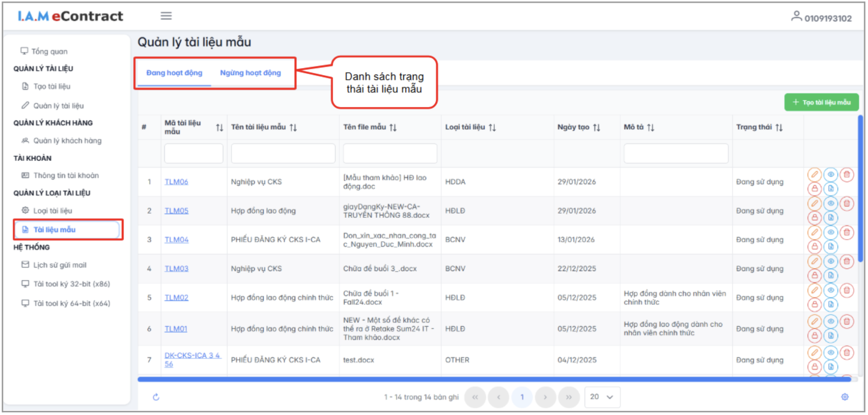Open table settings gear at bottom right
Viewport: 868px width, 415px height.
coord(844,397)
